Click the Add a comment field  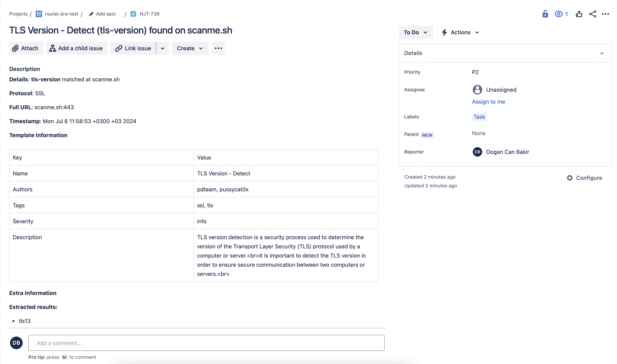206,343
